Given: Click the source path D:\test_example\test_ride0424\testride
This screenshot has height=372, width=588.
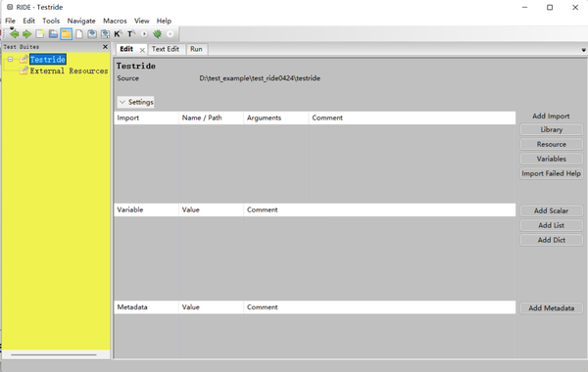Looking at the screenshot, I should pyautogui.click(x=260, y=78).
